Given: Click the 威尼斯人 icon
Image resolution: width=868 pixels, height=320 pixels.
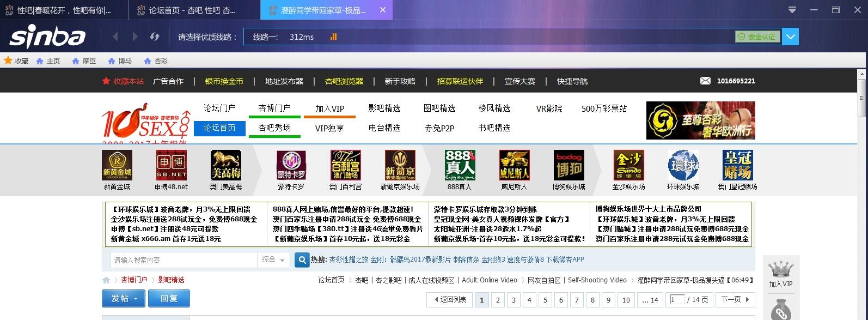Looking at the screenshot, I should [515, 165].
